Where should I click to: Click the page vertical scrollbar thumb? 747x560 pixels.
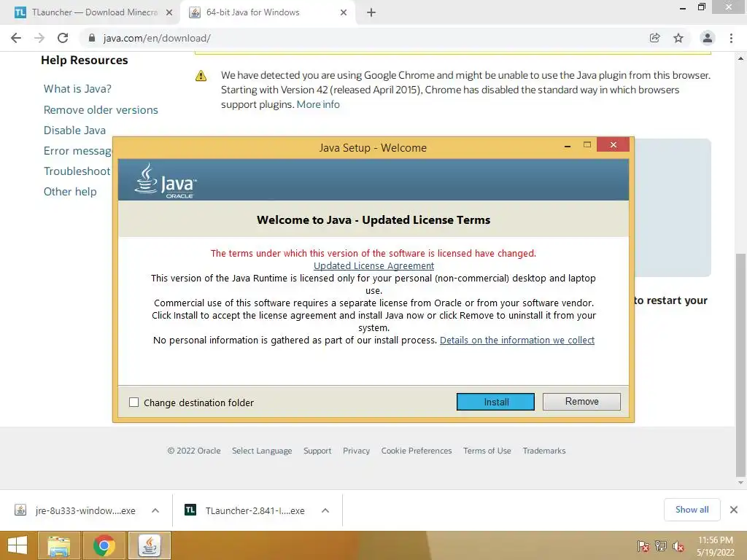coord(740,365)
